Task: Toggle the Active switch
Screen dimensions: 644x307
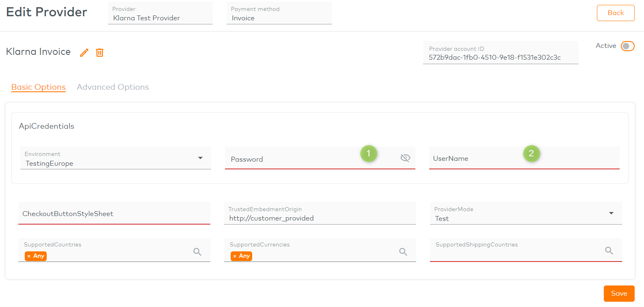Action: click(627, 46)
